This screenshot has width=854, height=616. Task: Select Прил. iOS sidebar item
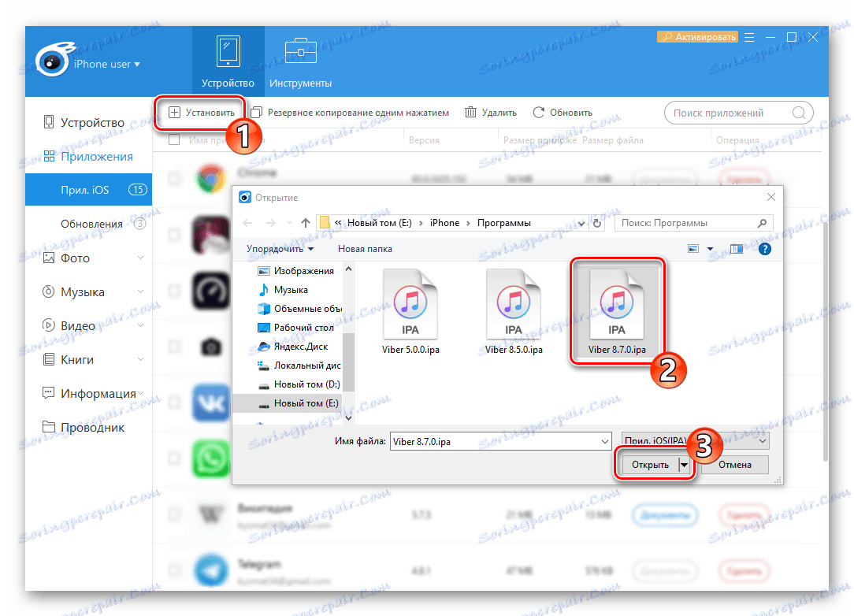click(89, 190)
